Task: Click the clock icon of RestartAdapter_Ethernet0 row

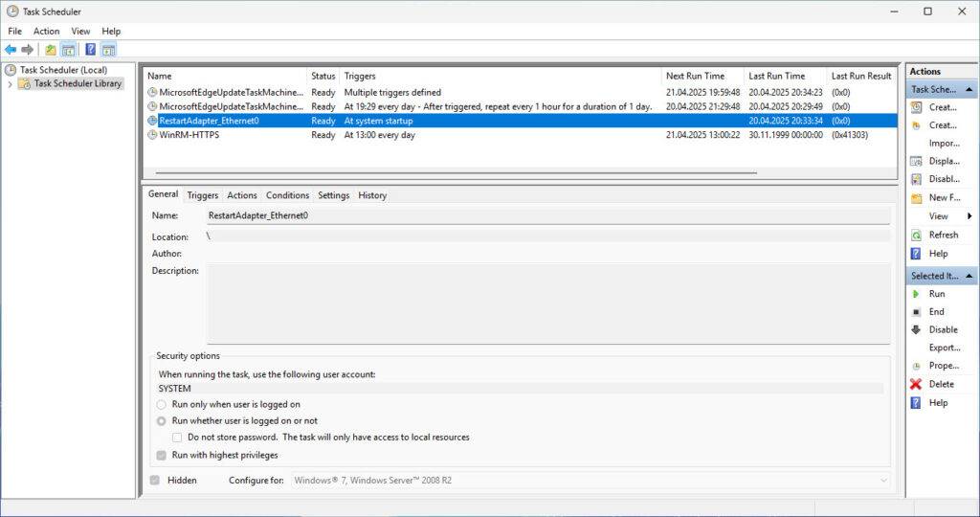Action: (152, 121)
